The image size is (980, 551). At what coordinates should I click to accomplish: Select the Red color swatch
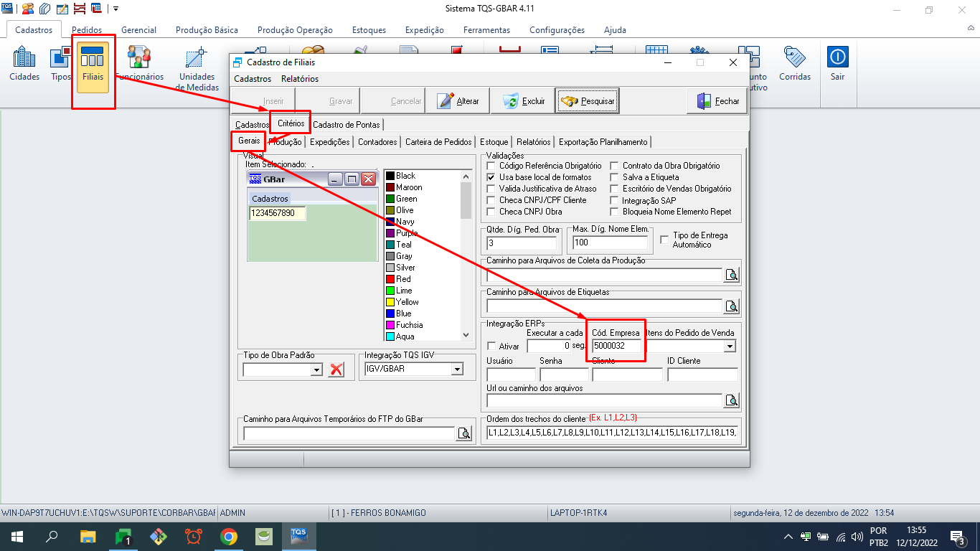click(x=403, y=279)
